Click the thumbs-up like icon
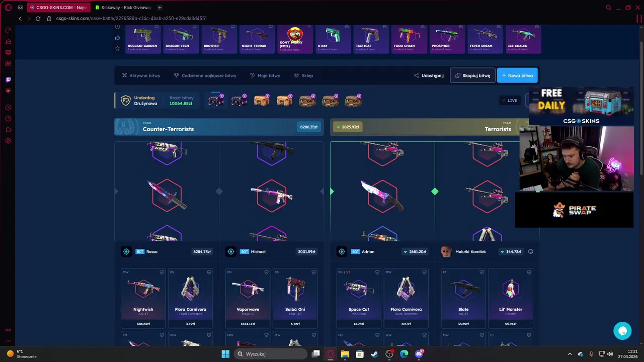Image resolution: width=644 pixels, height=362 pixels. click(117, 38)
